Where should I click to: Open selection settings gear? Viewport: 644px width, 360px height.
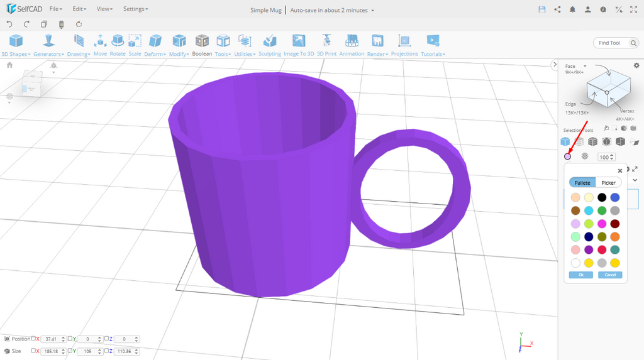tap(636, 65)
